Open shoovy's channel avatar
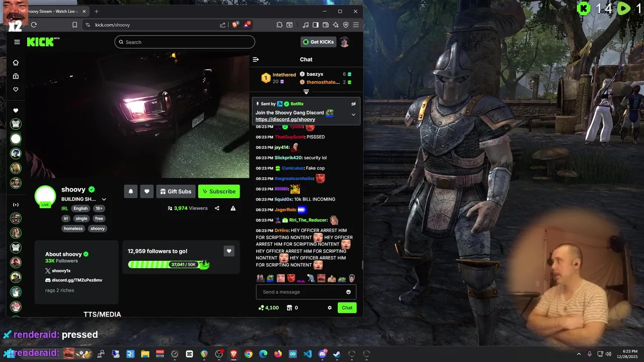 45,196
